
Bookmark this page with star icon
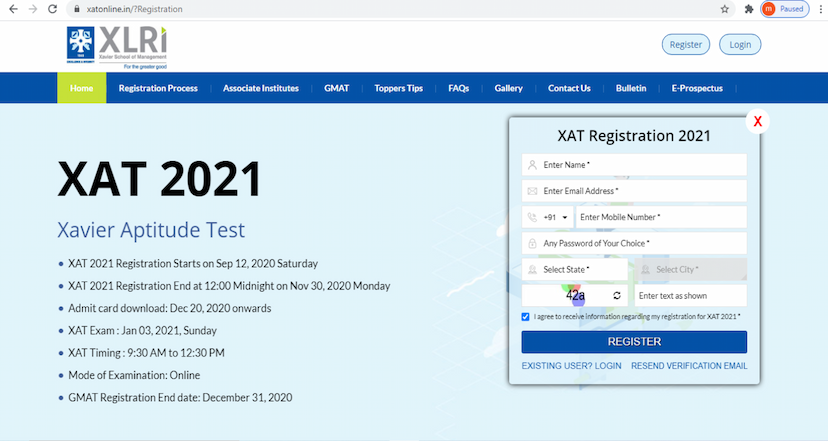click(724, 9)
